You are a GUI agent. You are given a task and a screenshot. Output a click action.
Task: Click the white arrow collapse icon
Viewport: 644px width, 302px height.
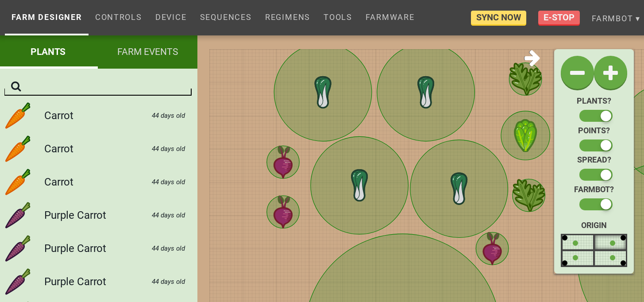pos(532,58)
